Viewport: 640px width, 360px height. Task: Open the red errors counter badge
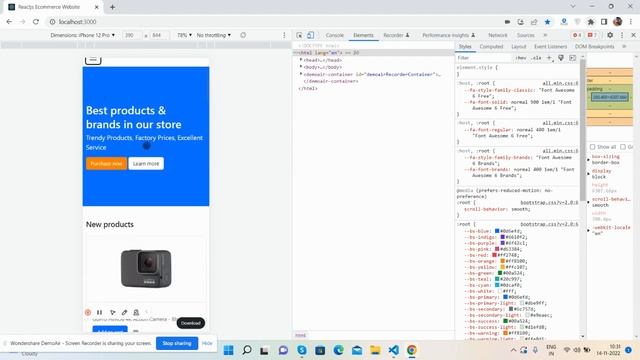coord(577,35)
